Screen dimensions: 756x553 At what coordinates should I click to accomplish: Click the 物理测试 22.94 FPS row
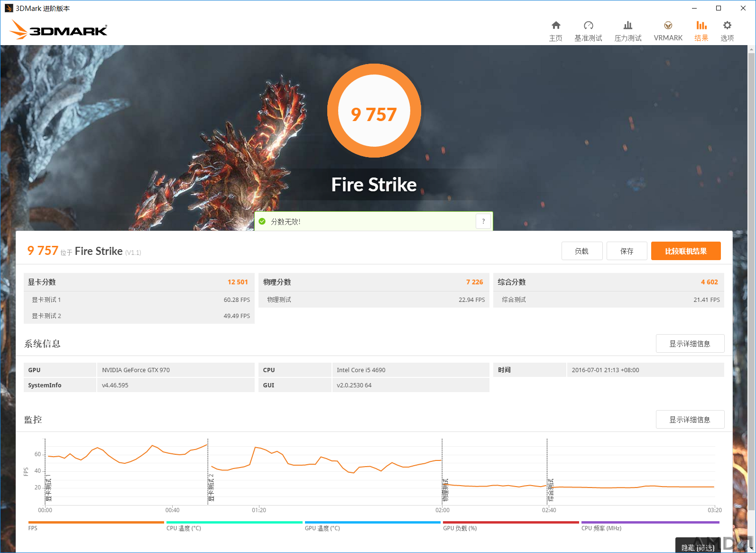[374, 300]
